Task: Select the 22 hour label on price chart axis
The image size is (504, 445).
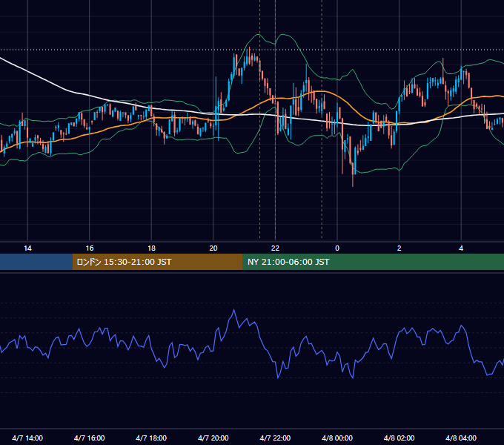Action: [x=275, y=248]
